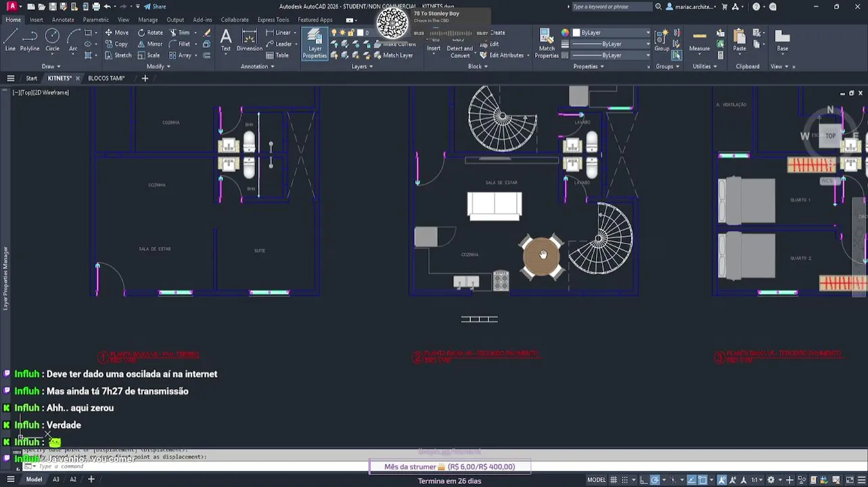Activate the Fillet command
Screen dimensions: 868x487
tap(180, 44)
